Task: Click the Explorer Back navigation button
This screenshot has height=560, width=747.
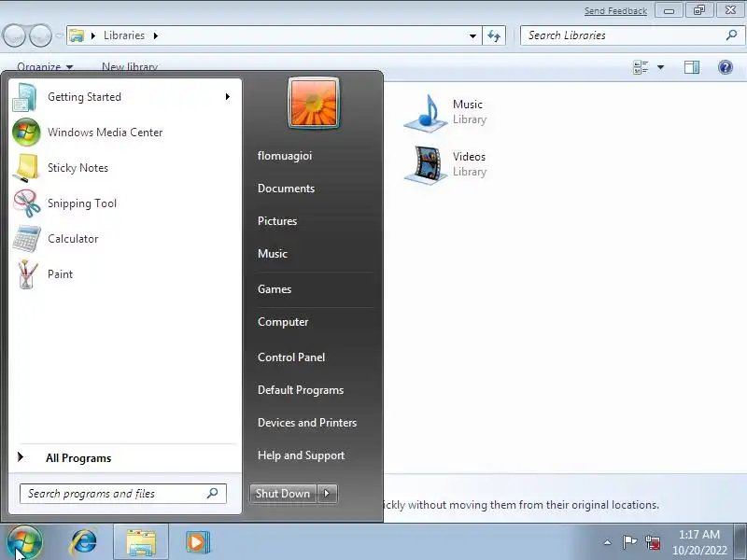Action: (x=14, y=35)
